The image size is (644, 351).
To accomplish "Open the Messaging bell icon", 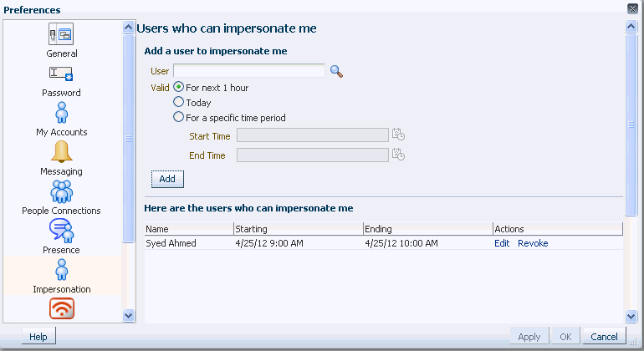I will tap(62, 151).
